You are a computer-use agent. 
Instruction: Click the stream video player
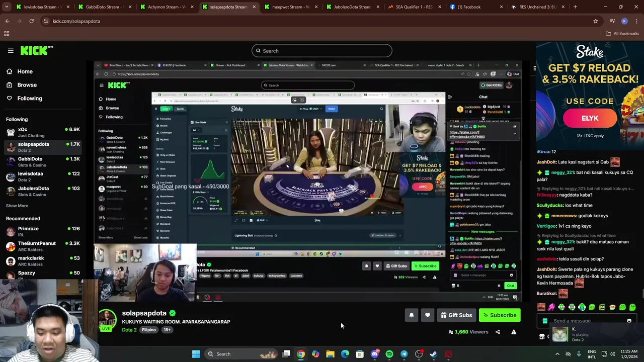pyautogui.click(x=307, y=181)
